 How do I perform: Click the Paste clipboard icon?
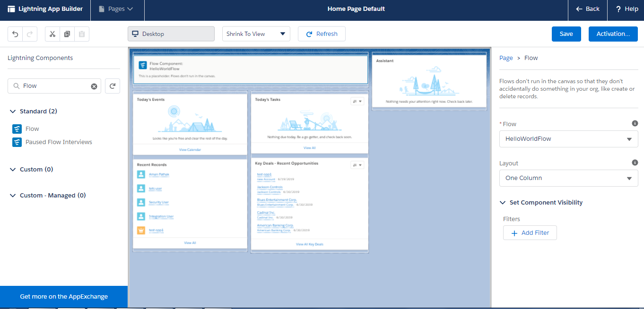pos(82,34)
